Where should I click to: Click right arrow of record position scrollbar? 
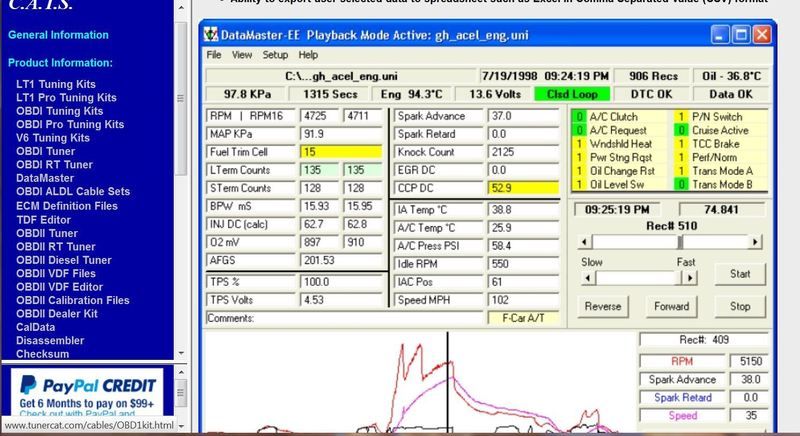pyautogui.click(x=755, y=242)
